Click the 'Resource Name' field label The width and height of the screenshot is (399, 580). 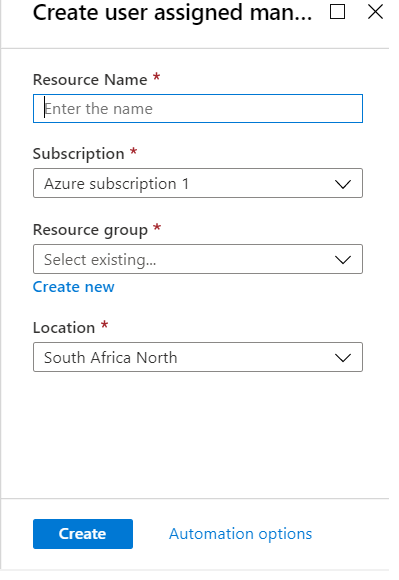point(90,80)
